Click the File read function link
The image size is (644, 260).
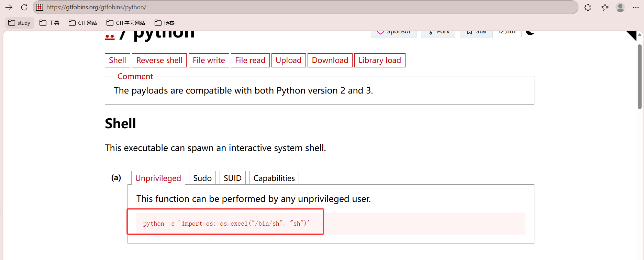pos(250,60)
